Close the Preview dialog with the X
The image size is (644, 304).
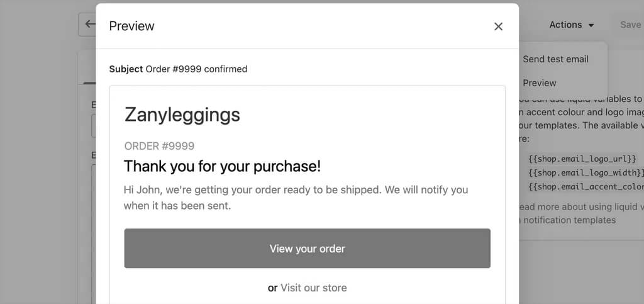tap(498, 26)
